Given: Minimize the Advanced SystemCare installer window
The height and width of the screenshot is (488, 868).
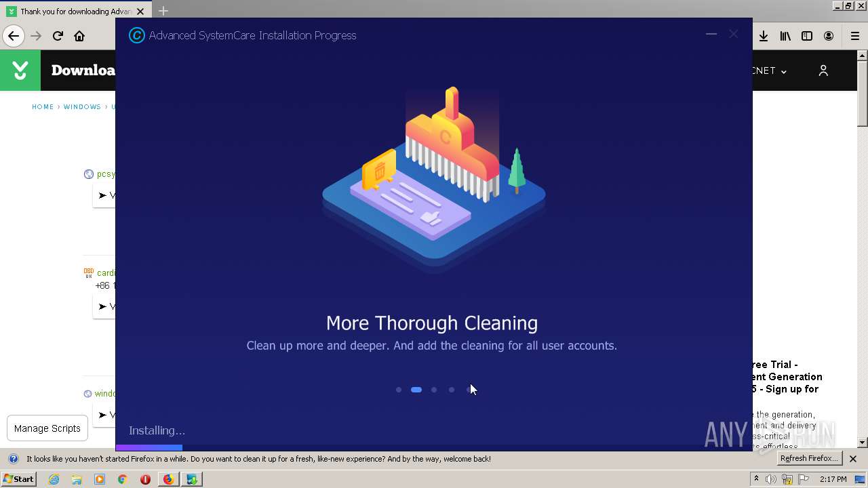Looking at the screenshot, I should pyautogui.click(x=711, y=34).
